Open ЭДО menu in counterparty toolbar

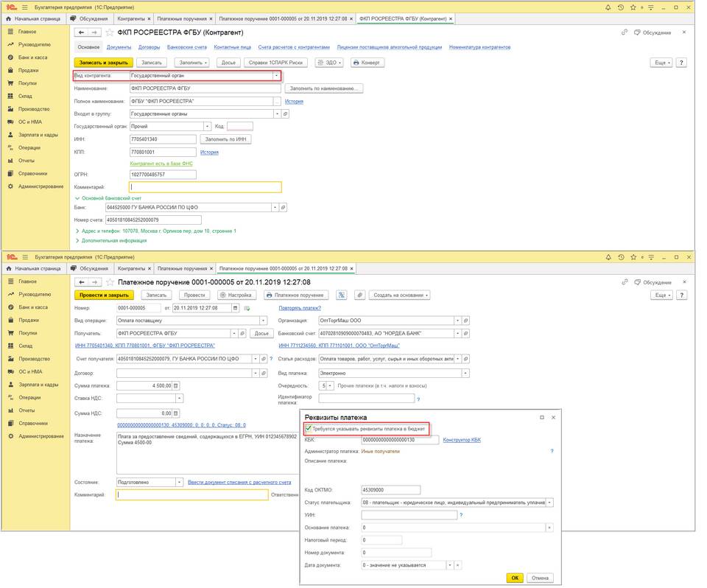[329, 63]
